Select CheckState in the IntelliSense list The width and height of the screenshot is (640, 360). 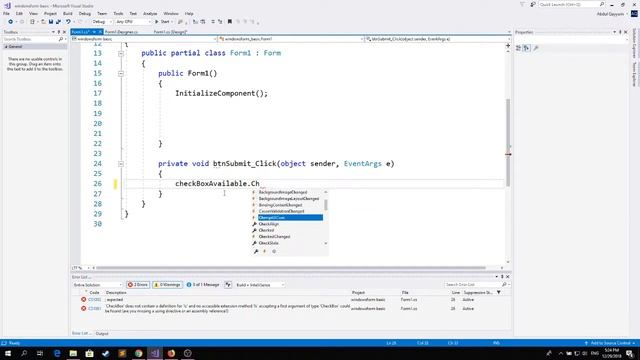coord(269,243)
